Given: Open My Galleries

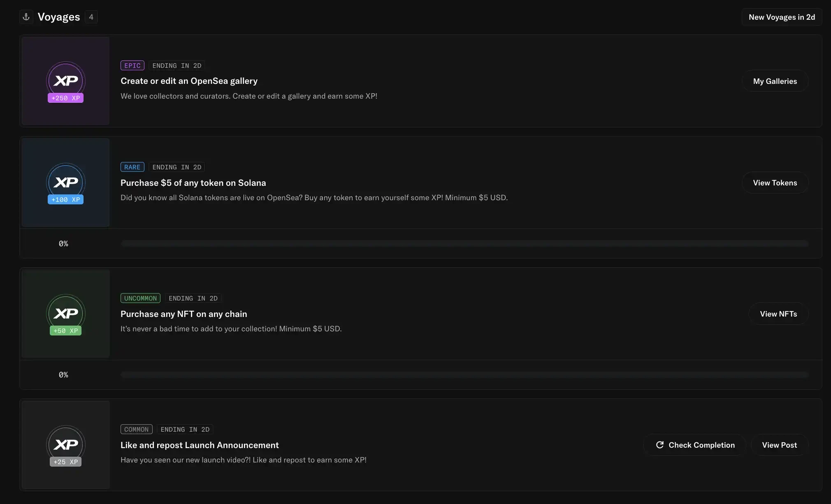Looking at the screenshot, I should [775, 81].
